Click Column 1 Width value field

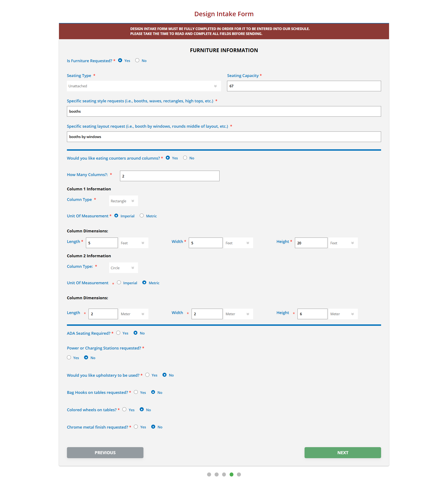(205, 243)
